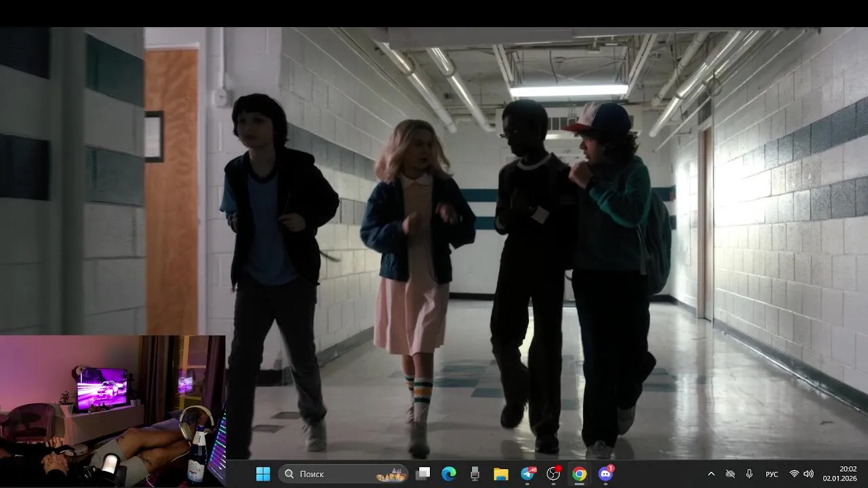Open the volume speaker tray icon
868x488 pixels.
tap(808, 474)
